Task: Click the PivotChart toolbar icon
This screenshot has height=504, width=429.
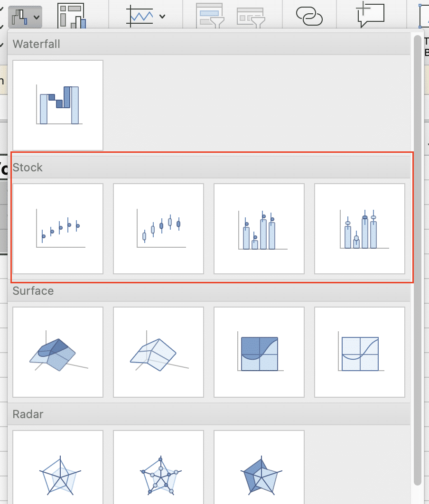Action: [71, 16]
